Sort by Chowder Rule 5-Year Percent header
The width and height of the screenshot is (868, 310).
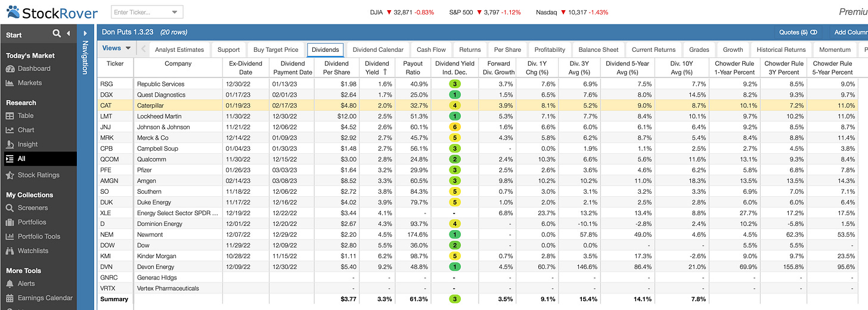(833, 67)
